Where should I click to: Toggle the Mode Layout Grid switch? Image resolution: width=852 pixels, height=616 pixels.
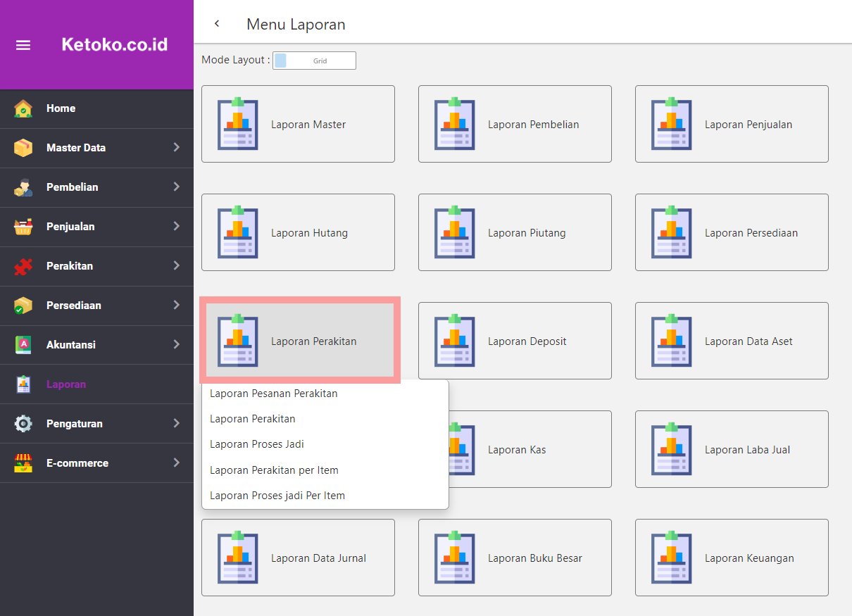pyautogui.click(x=315, y=61)
